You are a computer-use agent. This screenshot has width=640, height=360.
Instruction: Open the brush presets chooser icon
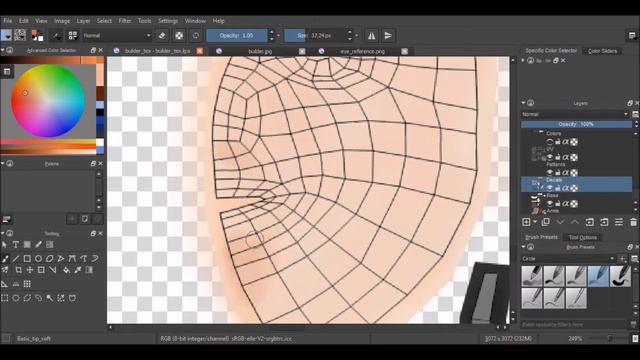point(73,36)
